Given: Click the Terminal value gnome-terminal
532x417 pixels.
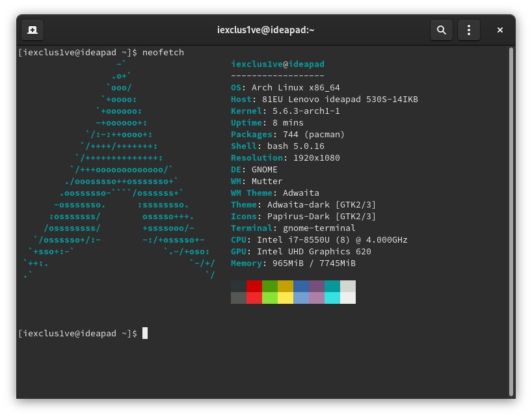Looking at the screenshot, I should pos(319,228).
